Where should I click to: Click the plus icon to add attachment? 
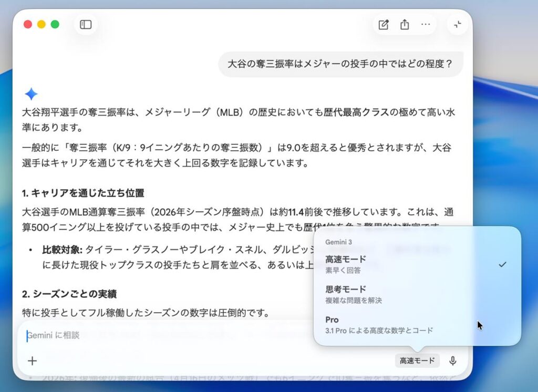33,360
